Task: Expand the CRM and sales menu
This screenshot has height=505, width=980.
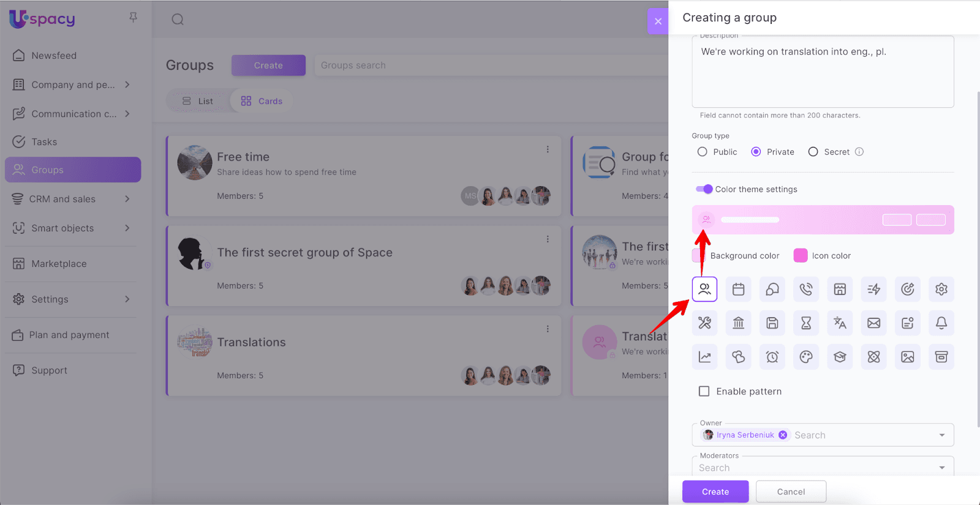Action: pyautogui.click(x=127, y=199)
